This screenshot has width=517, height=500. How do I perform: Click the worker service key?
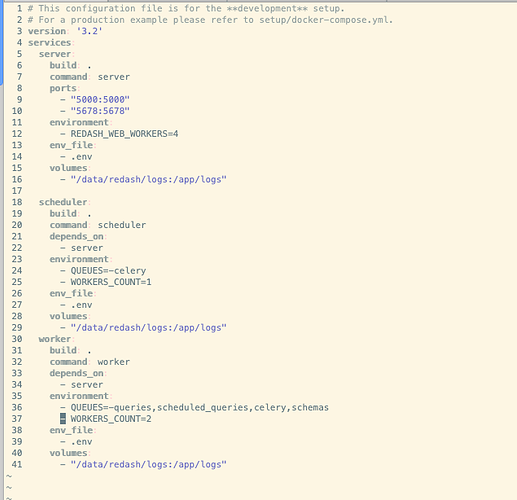click(55, 339)
